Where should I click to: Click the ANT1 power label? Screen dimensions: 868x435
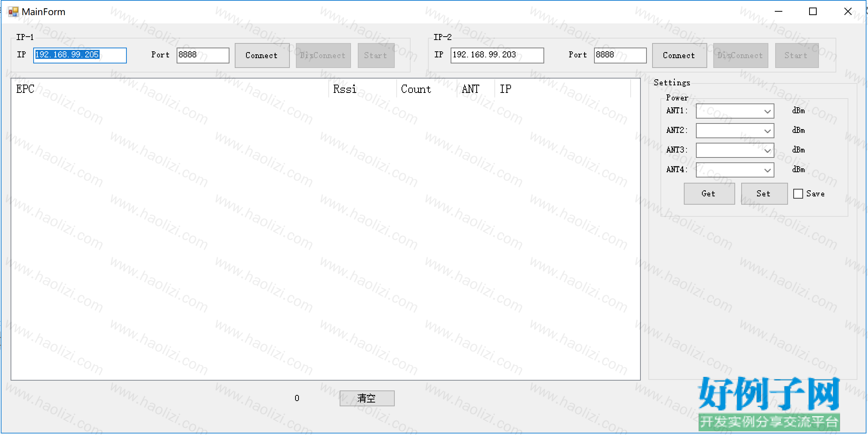coord(677,111)
